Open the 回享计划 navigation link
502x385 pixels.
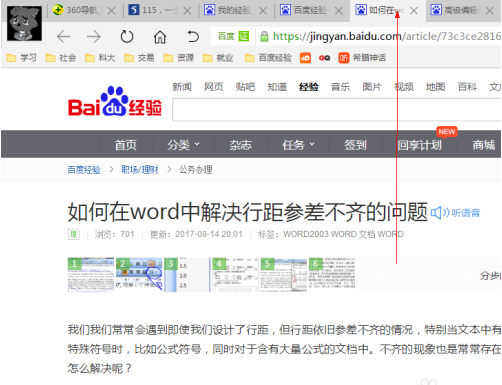pos(419,145)
